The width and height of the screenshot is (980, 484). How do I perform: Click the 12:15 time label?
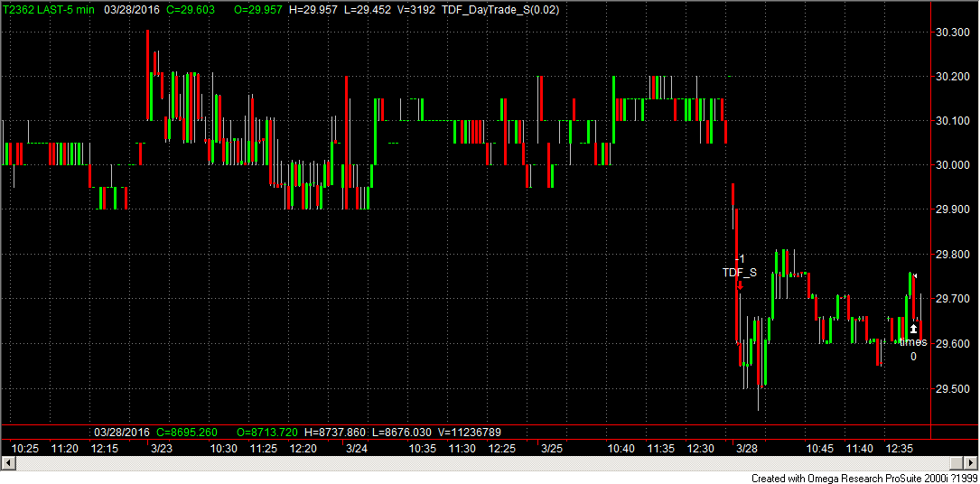[x=105, y=449]
